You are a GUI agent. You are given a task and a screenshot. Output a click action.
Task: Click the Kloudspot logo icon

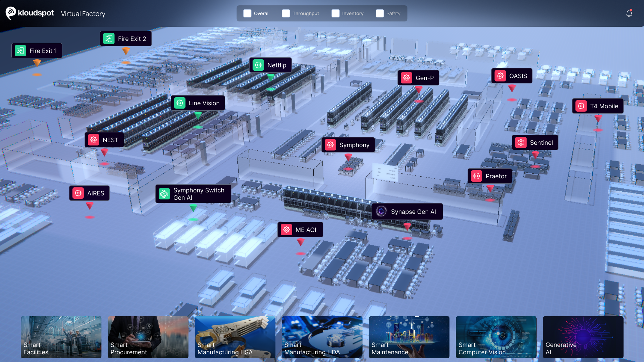pos(11,13)
